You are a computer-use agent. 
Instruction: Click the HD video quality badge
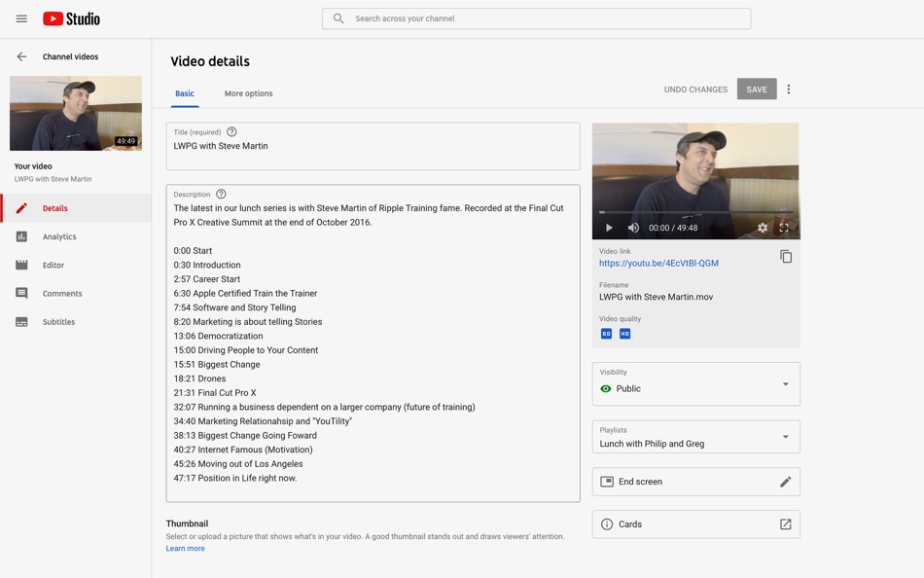[625, 334]
